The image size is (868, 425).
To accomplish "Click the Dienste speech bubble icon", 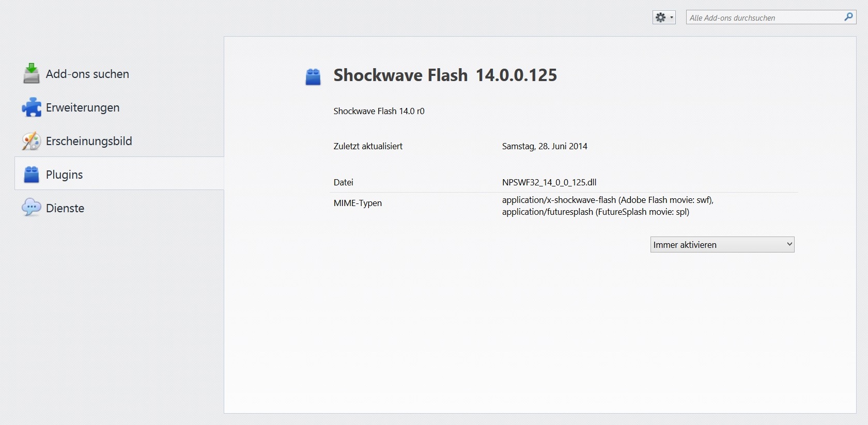I will 32,208.
